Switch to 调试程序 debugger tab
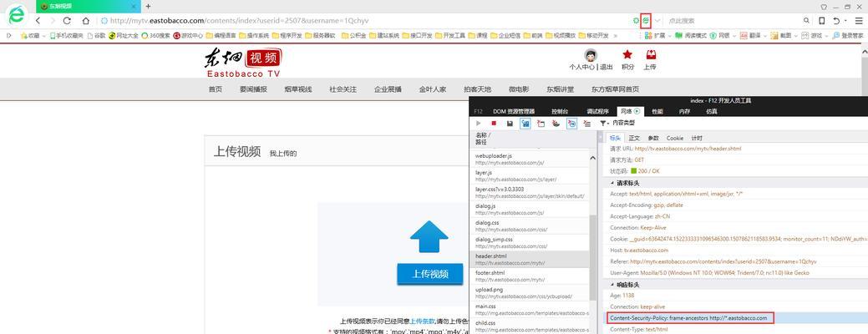This screenshot has width=868, height=334. pos(598,111)
